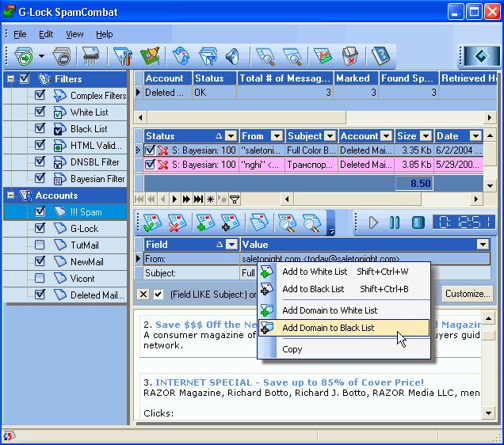Choose Add to Black List menu item
This screenshot has width=504, height=445.
(x=344, y=289)
